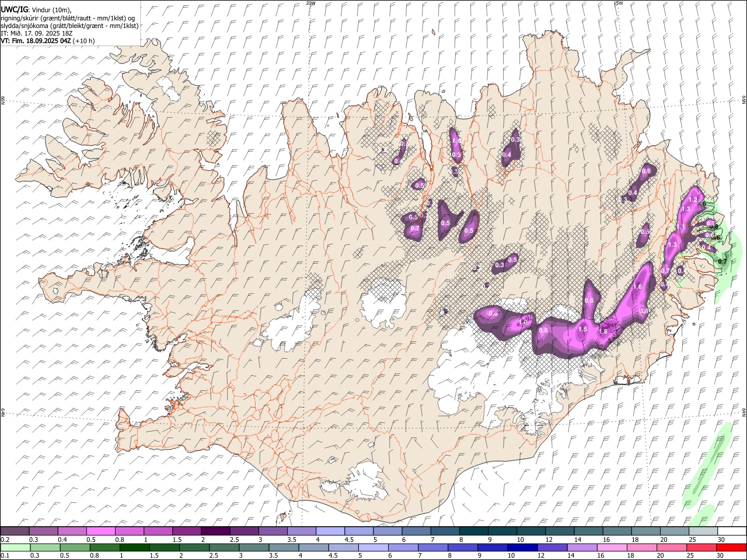Viewport: 747px width, 560px height.
Task: Click the 'IT: Mið. 17. 09. 2025 18Z' line
Action: [x=36, y=33]
